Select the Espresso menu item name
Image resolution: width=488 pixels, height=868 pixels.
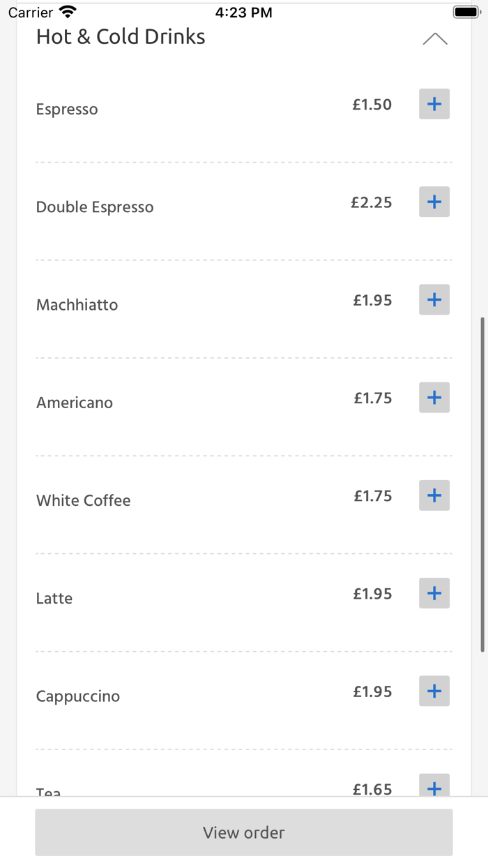tap(67, 110)
